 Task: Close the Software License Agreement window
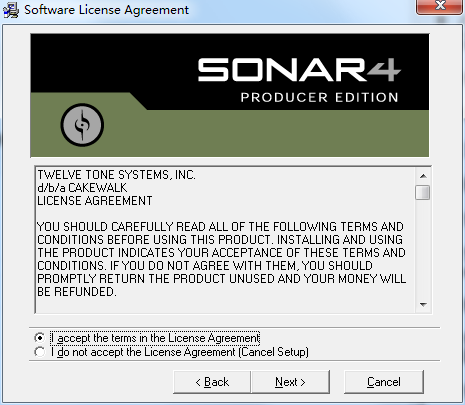point(440,6)
